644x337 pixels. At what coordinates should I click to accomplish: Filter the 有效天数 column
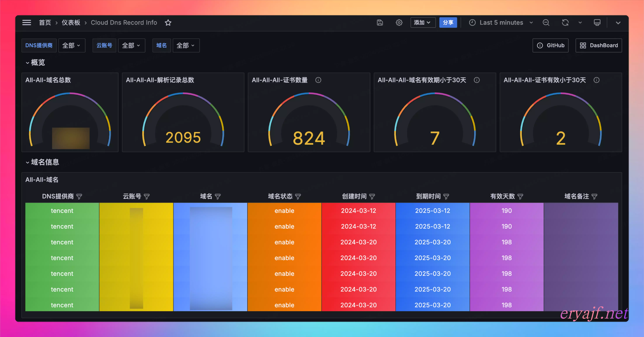520,196
